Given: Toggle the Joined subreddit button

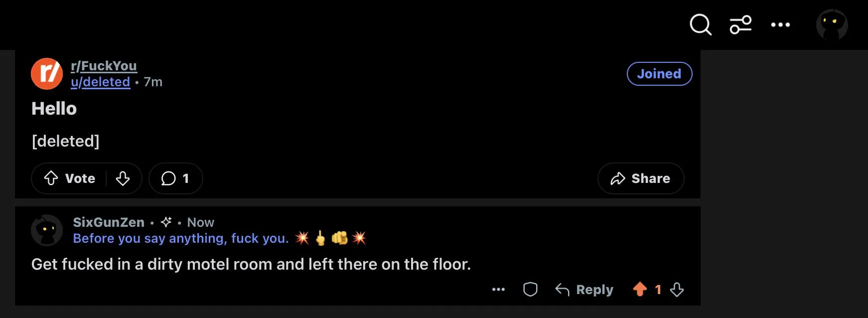Looking at the screenshot, I should [659, 74].
